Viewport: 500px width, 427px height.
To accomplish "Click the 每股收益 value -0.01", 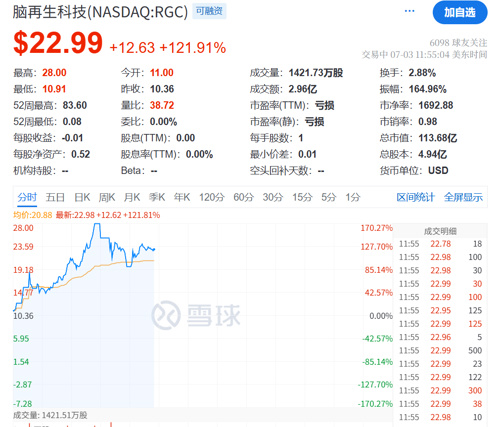I will [x=72, y=138].
